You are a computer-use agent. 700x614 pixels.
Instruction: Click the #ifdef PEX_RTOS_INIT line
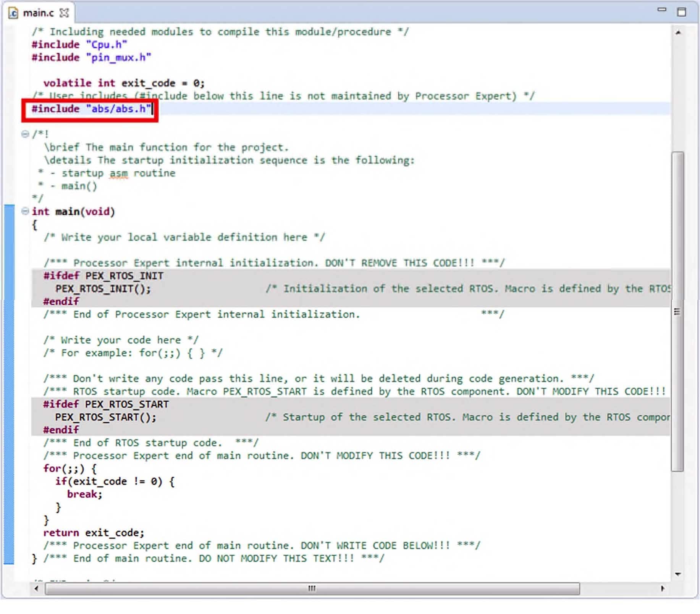pos(103,276)
